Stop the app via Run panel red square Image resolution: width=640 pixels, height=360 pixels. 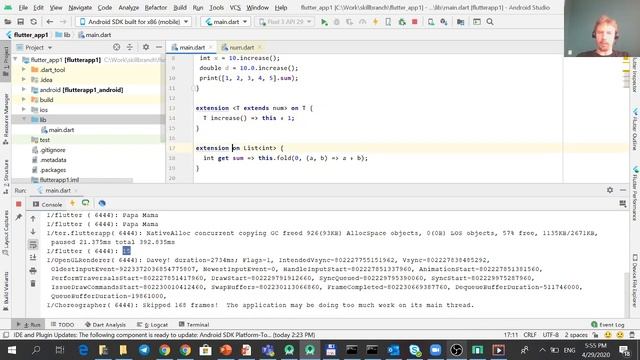click(19, 204)
